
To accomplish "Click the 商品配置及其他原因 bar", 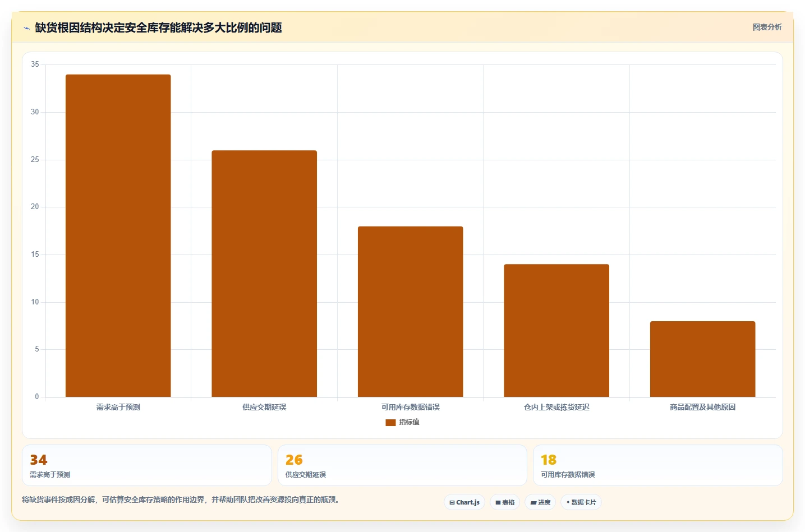I will (702, 359).
